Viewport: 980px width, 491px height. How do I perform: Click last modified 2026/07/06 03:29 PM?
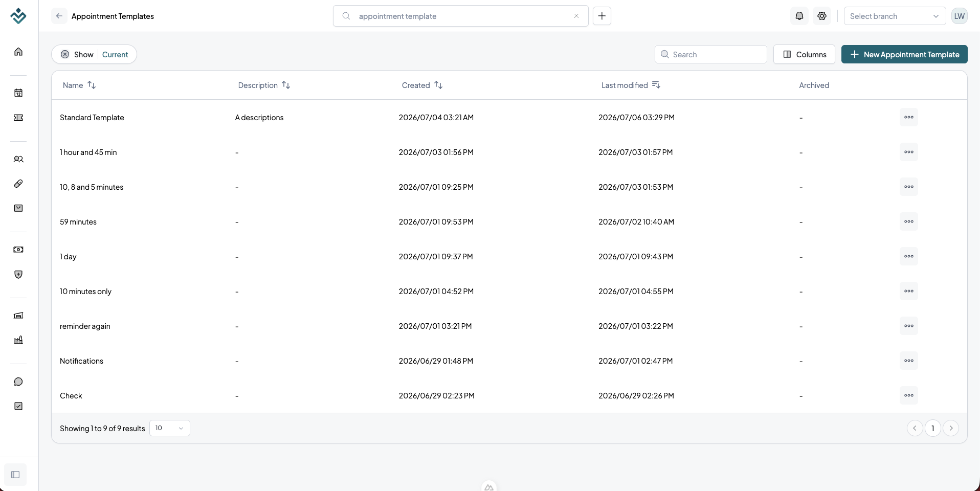[x=636, y=118]
